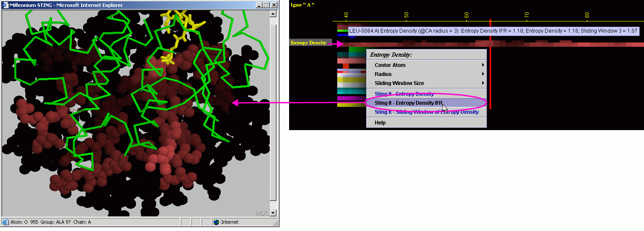This screenshot has width=644, height=231.
Task: Click the status bar atom information text
Action: point(50,222)
